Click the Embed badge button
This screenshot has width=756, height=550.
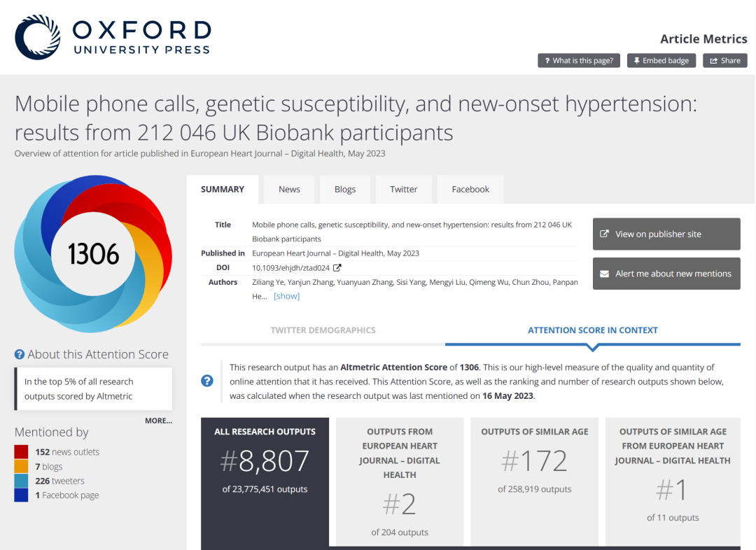tap(661, 60)
